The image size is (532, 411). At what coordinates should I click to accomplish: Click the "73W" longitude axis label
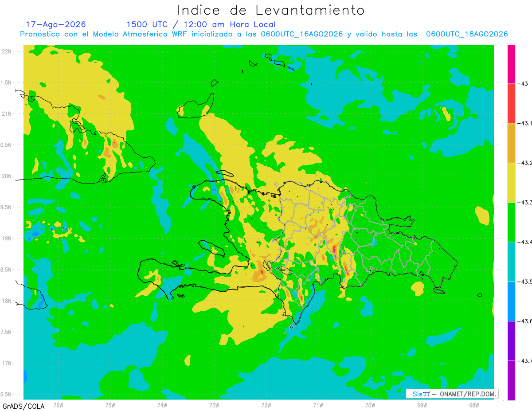[214, 404]
